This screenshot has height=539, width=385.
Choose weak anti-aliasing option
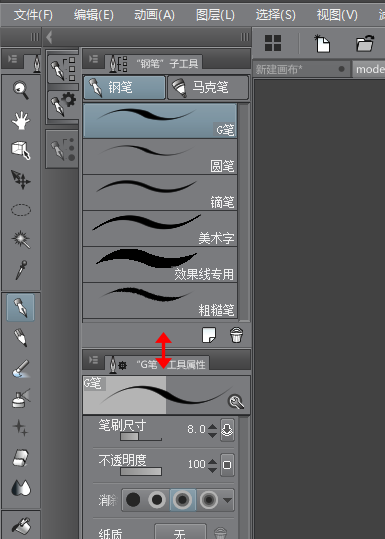pos(157,500)
